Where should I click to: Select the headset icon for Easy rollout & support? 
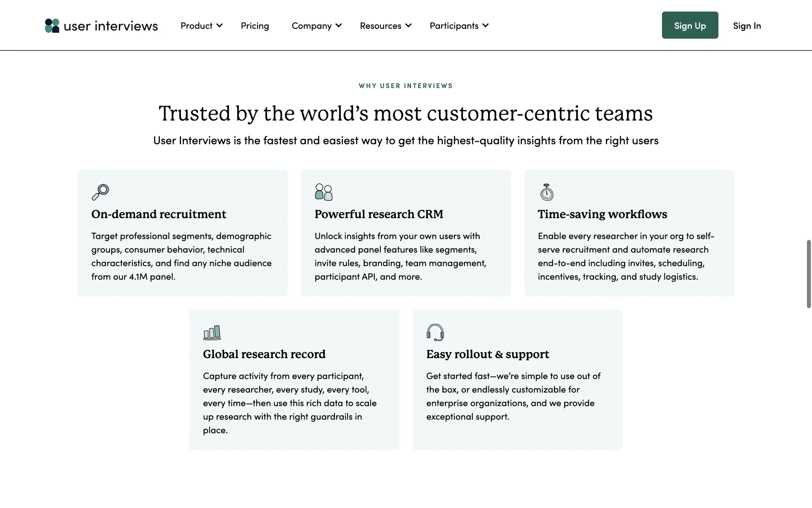[435, 333]
